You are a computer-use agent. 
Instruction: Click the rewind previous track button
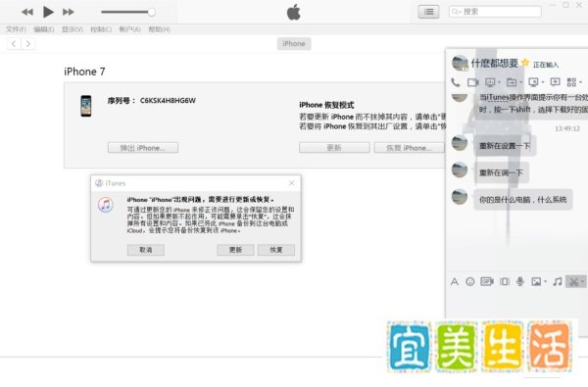point(27,12)
